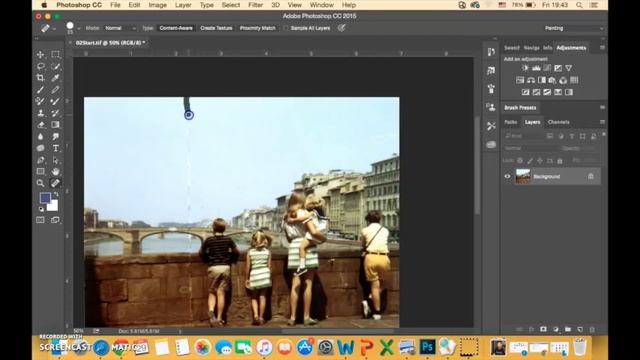Hide the Background layer eye icon

(507, 176)
